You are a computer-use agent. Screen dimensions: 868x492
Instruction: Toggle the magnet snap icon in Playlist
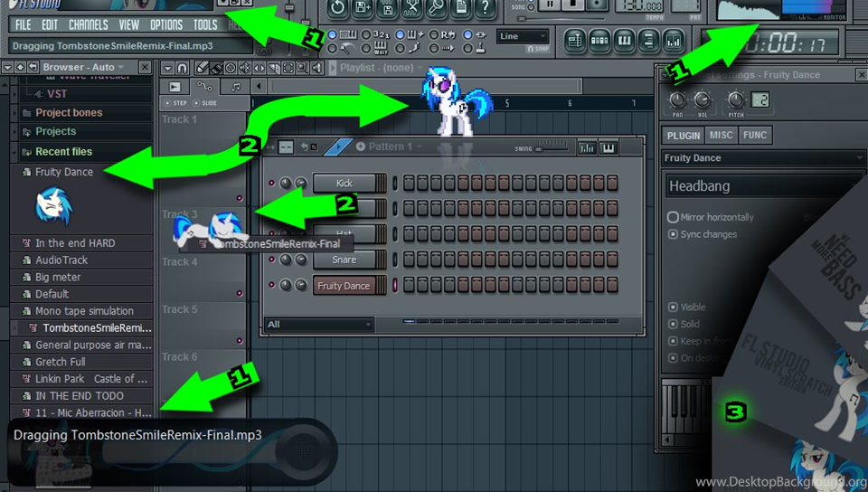coord(182,68)
